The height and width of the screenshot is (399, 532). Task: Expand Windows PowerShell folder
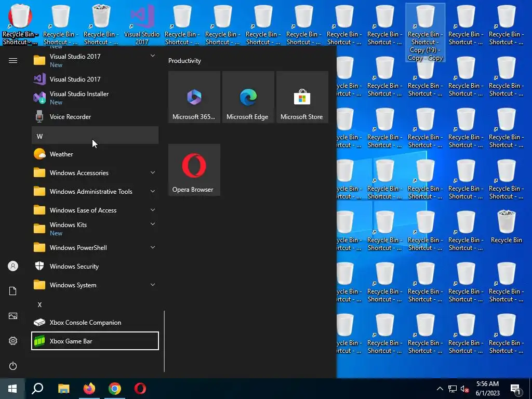(x=95, y=248)
